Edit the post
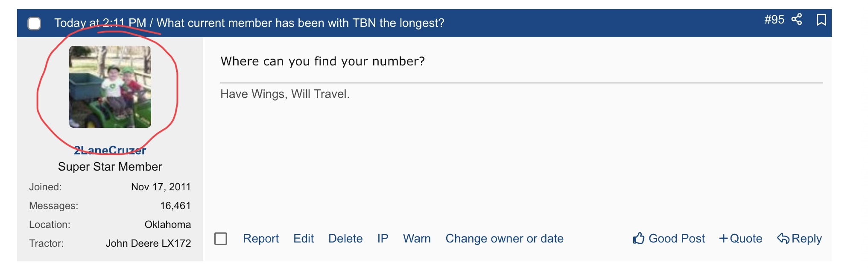Image resolution: width=868 pixels, height=272 pixels. 304,239
